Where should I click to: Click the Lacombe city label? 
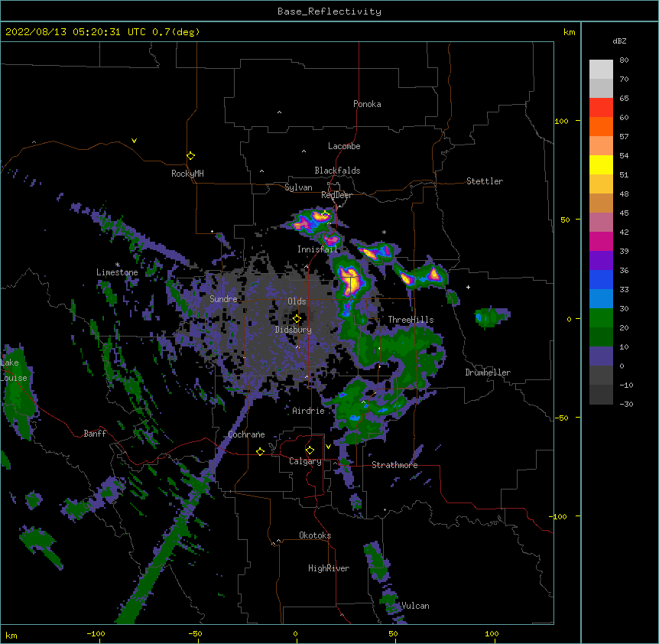(344, 146)
